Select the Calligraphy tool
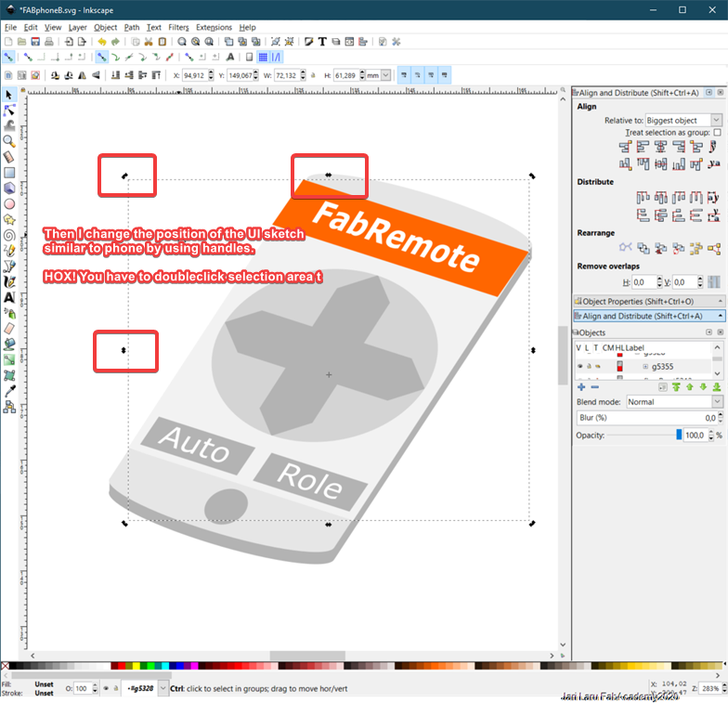Image resolution: width=728 pixels, height=716 pixels. click(x=9, y=282)
